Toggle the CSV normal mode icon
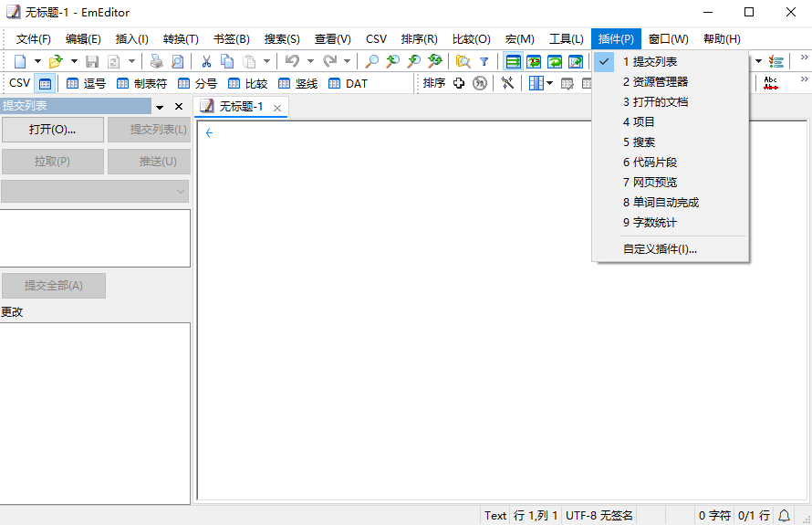 coord(45,83)
